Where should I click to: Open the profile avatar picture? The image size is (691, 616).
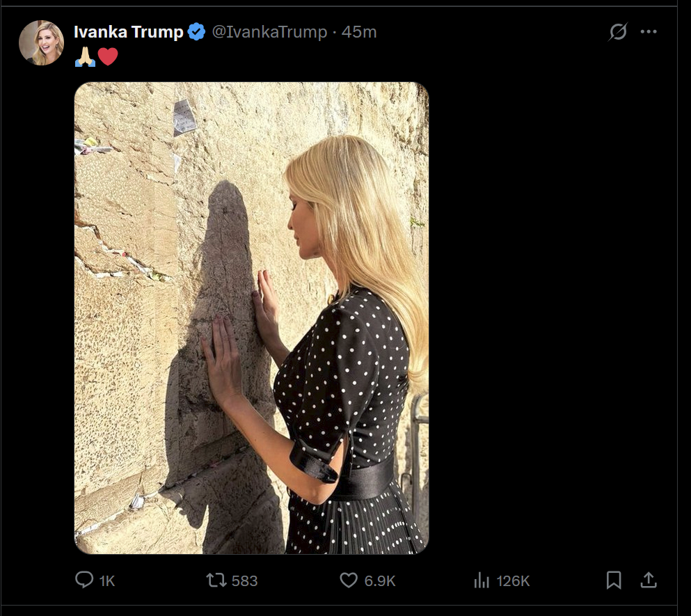click(41, 42)
